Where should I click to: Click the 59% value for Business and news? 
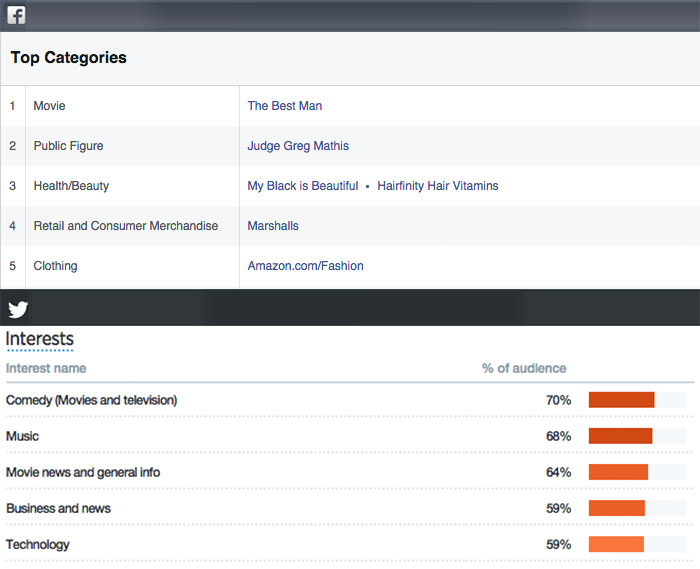(x=558, y=508)
